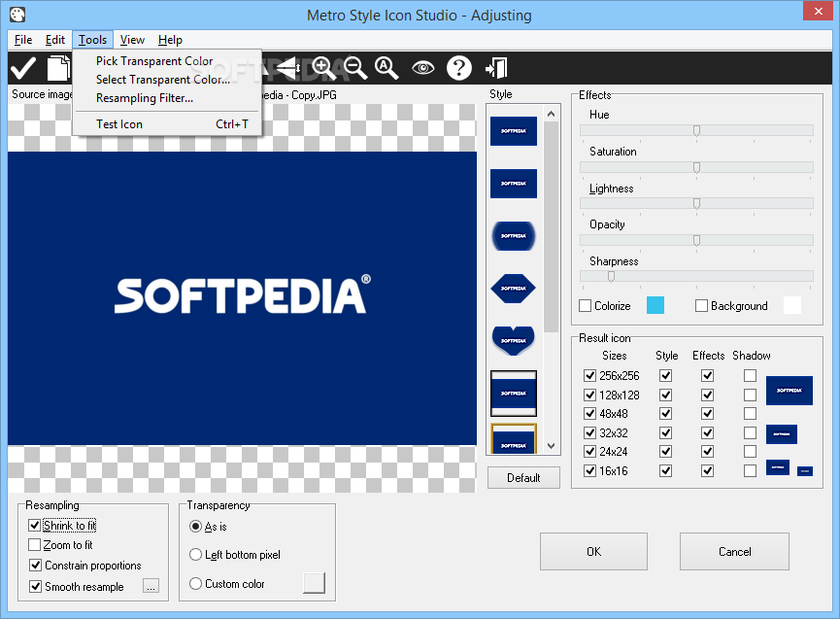Click the large result icon preview
The image size is (840, 619).
point(790,391)
